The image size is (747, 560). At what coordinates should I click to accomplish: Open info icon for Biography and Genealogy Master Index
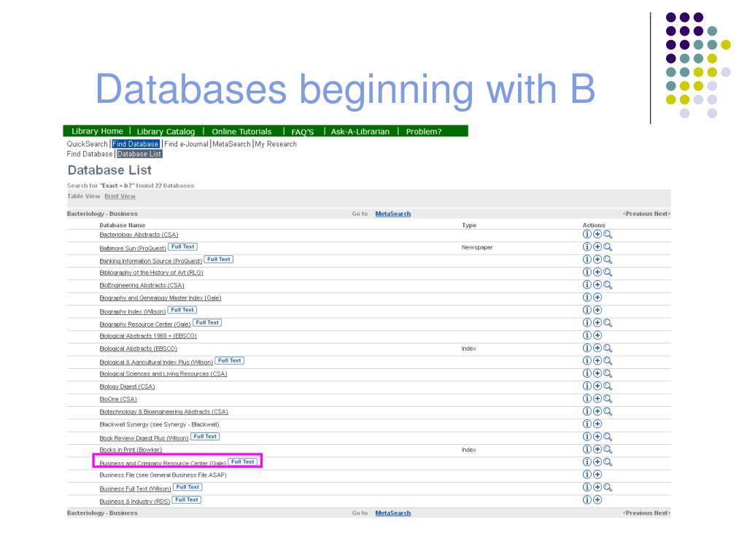pos(587,297)
